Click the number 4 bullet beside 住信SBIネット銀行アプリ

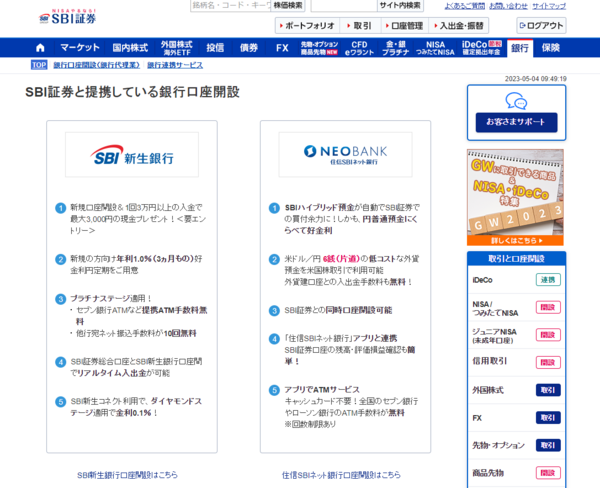(274, 339)
